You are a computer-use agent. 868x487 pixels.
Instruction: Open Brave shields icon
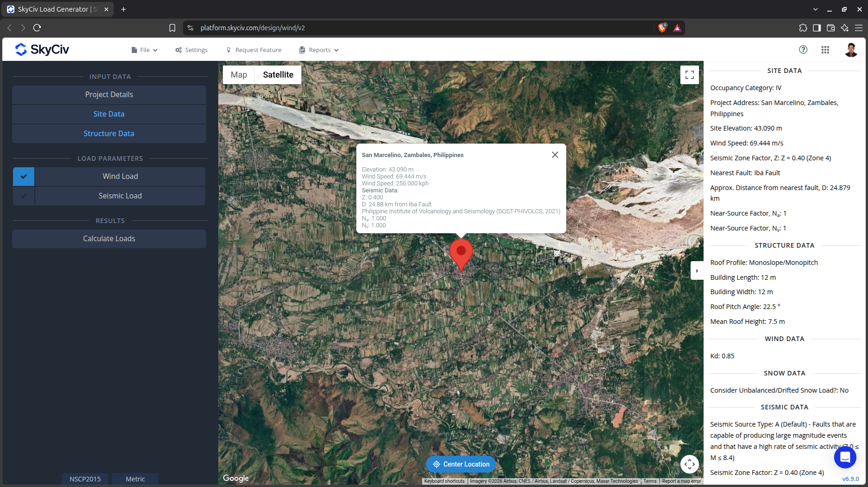tap(662, 28)
